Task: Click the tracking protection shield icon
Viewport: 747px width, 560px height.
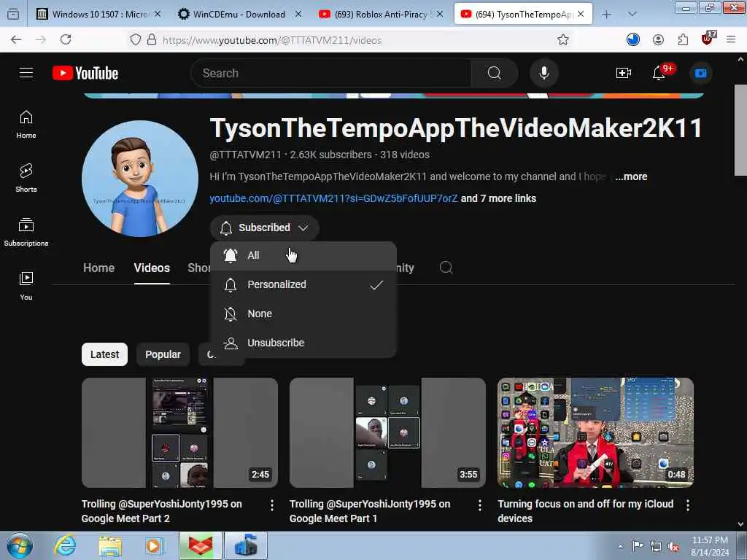Action: click(136, 40)
